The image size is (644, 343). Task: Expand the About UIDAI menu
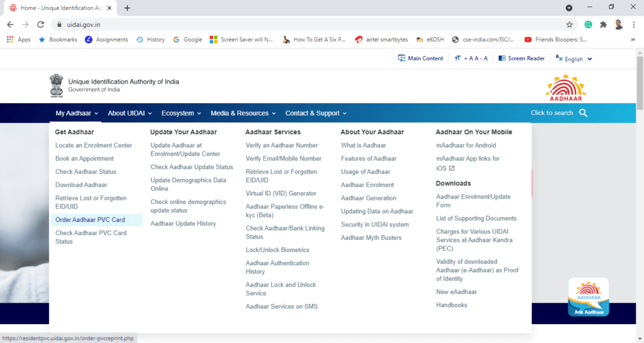pyautogui.click(x=130, y=114)
